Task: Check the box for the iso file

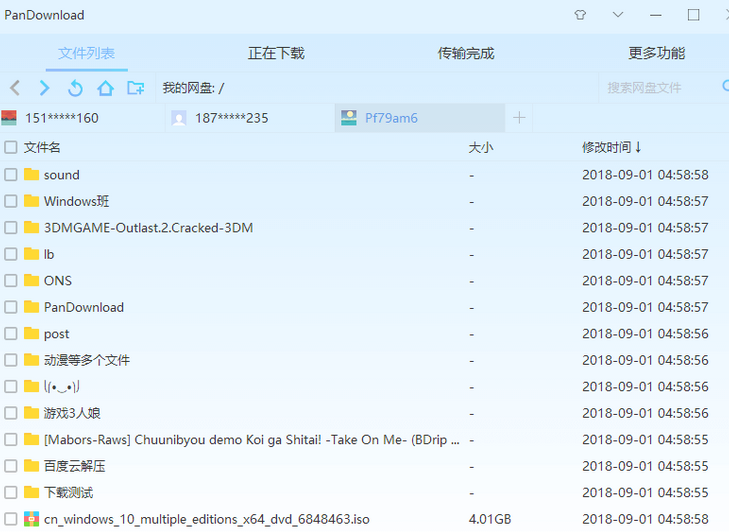Action: click(11, 519)
